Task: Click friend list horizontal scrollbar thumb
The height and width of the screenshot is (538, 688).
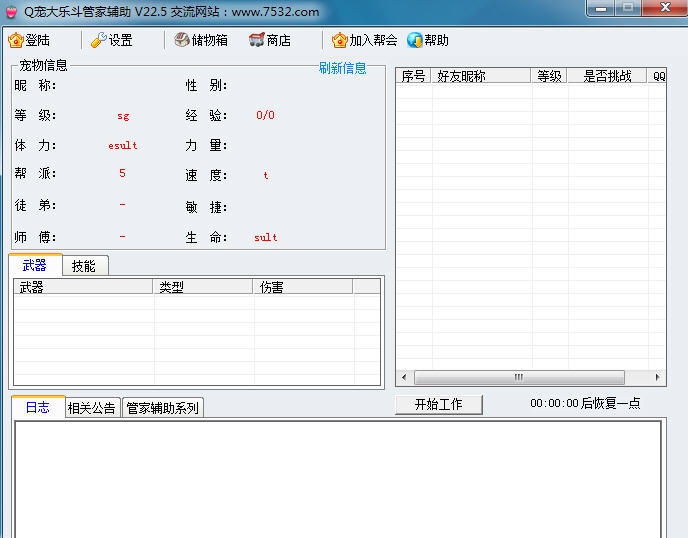Action: [519, 377]
